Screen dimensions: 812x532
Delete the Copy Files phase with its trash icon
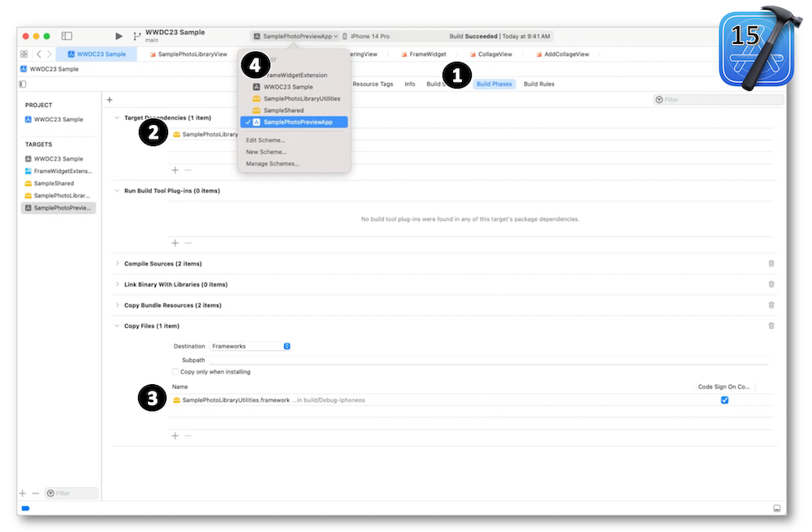(771, 326)
